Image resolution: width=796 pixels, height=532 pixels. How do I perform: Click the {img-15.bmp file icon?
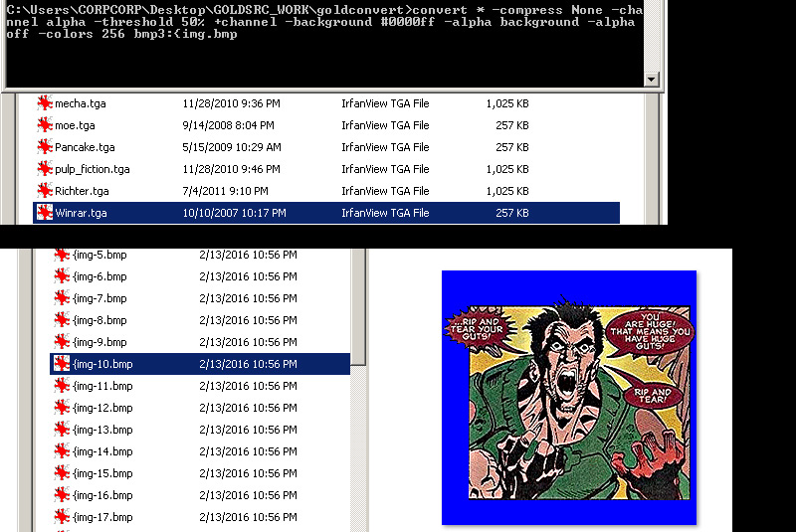[x=62, y=472]
